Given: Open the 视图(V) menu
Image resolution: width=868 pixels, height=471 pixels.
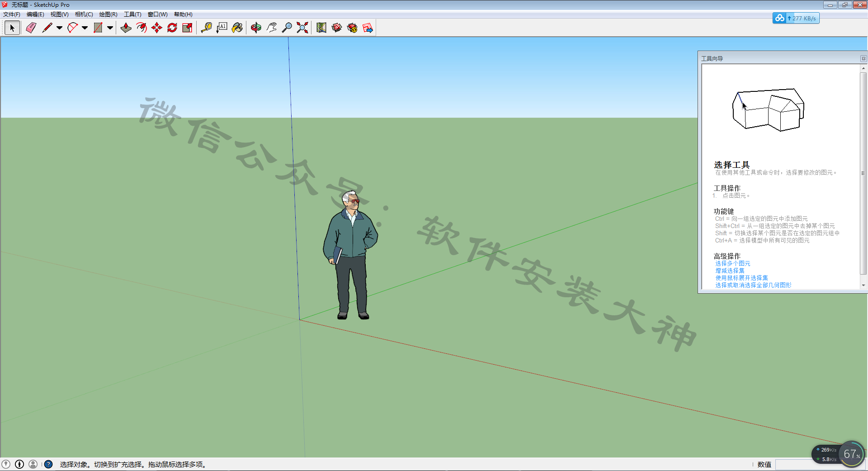Looking at the screenshot, I should pos(59,14).
